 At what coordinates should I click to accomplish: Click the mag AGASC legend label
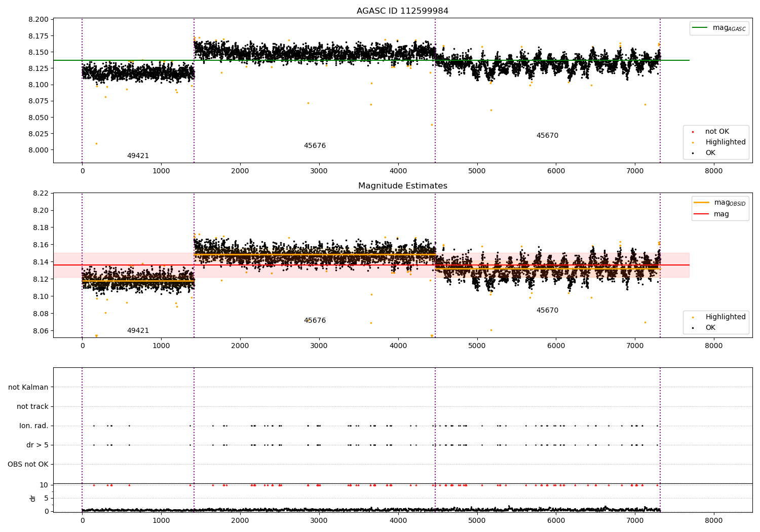(x=729, y=28)
